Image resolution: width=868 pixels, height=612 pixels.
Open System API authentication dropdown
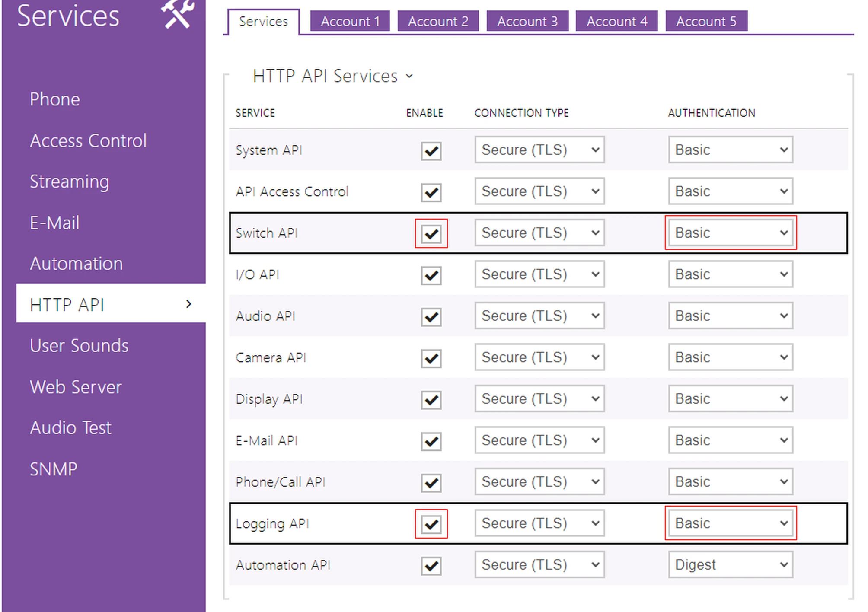731,150
